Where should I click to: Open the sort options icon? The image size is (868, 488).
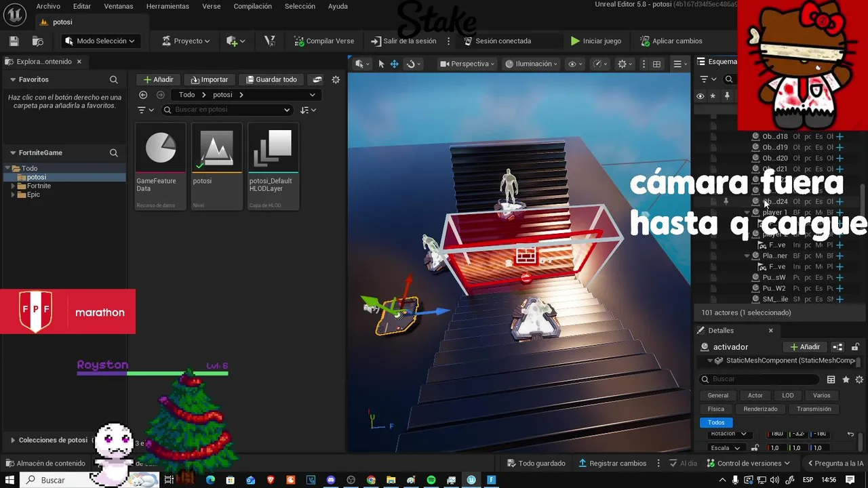tap(308, 110)
